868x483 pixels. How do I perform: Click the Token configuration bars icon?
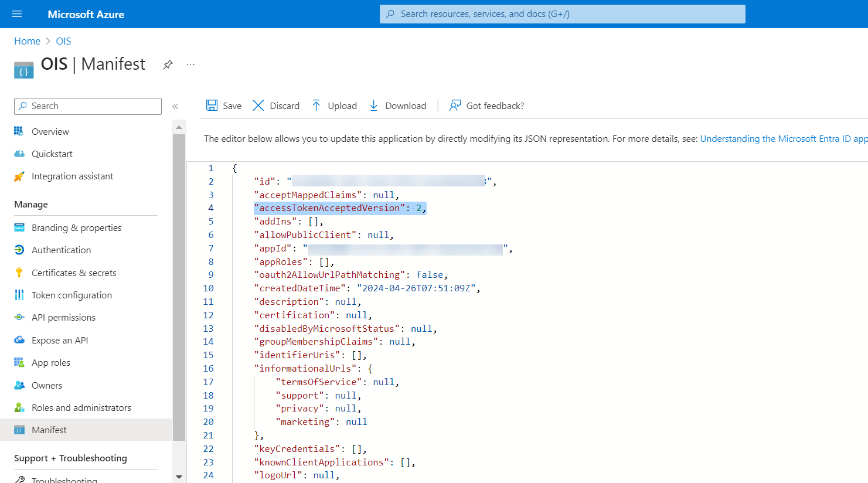coord(19,295)
